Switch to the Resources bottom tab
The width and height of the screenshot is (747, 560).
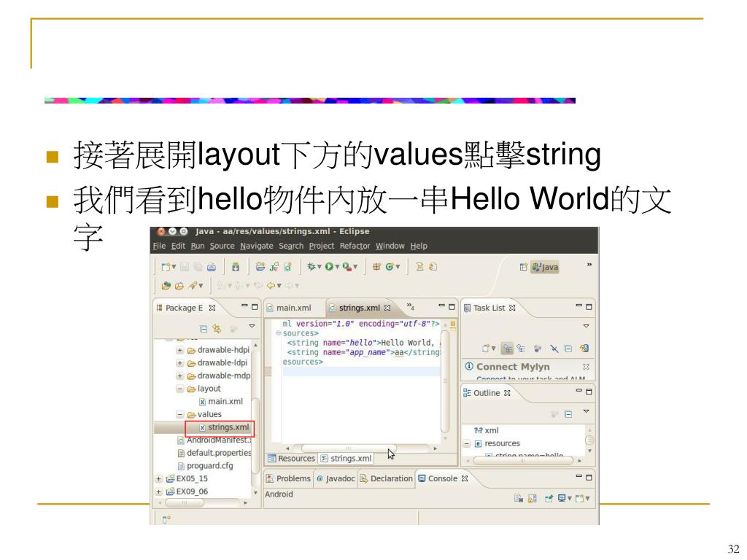coord(291,458)
